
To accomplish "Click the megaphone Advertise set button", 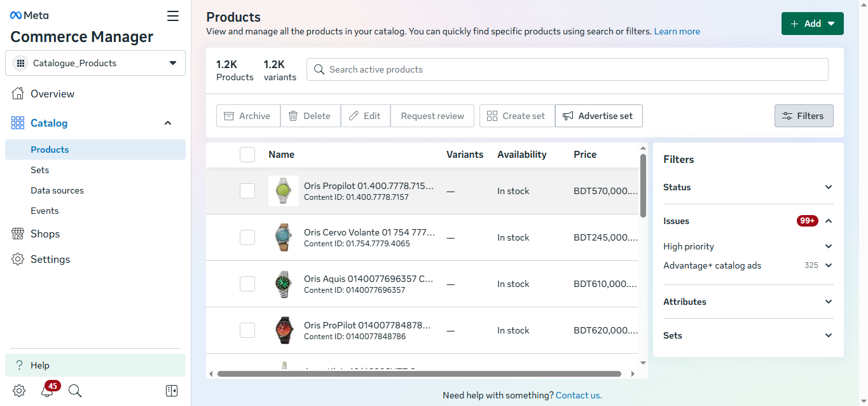I will tap(598, 116).
